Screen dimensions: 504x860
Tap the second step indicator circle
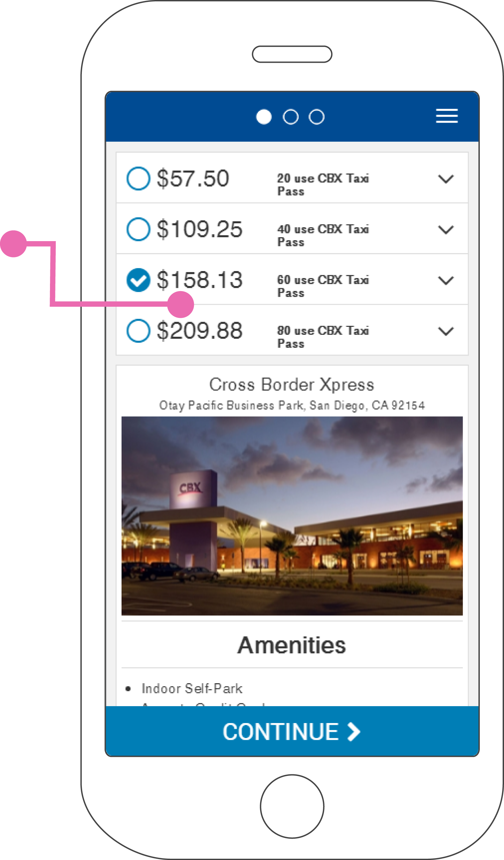(290, 117)
